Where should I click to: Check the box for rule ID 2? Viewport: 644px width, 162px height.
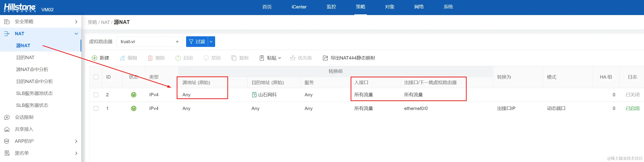(96, 95)
